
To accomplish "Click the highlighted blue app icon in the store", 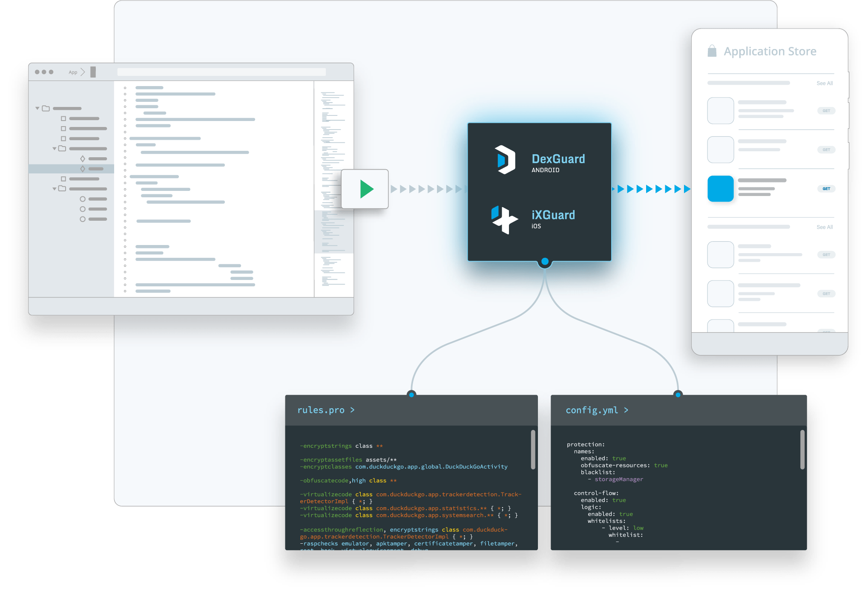I will coord(720,189).
